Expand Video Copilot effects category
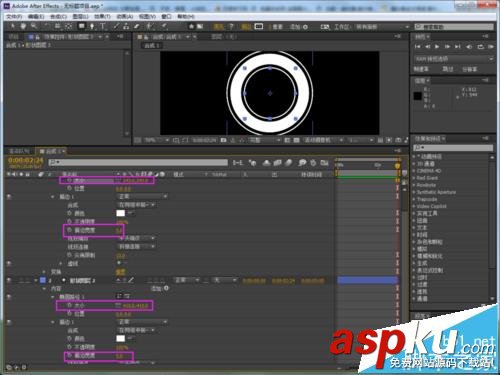 [414, 206]
